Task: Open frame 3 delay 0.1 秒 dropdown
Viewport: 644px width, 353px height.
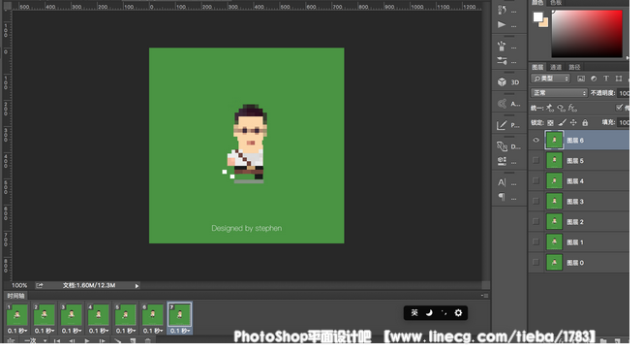Action: click(72, 331)
